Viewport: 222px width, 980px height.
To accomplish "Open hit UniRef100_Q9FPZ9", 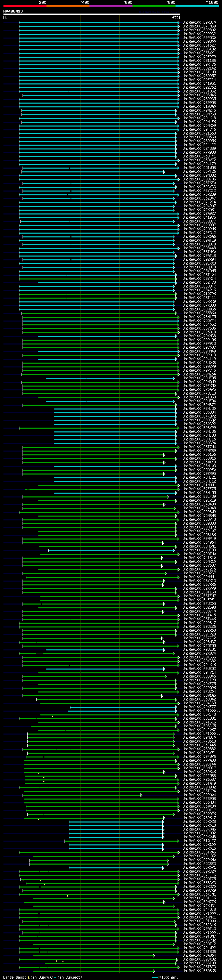I will click(x=199, y=57).
